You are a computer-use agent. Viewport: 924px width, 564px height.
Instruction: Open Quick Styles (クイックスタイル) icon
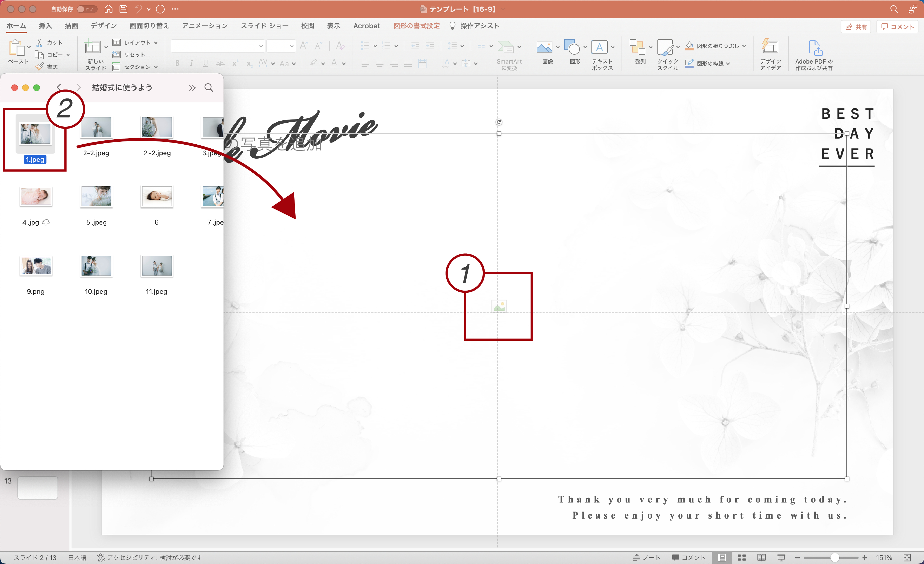tap(665, 47)
